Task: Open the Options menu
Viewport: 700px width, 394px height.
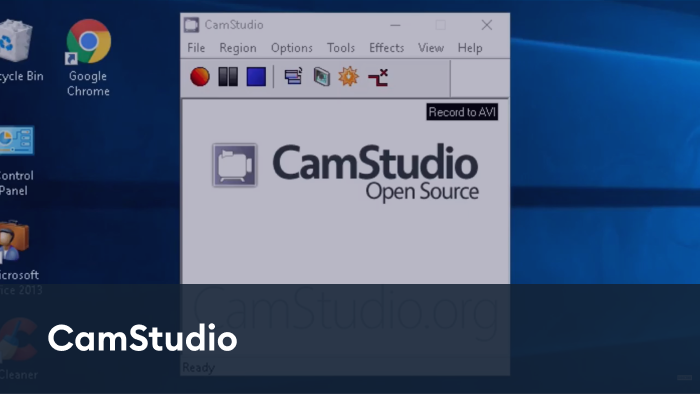Action: coord(292,48)
